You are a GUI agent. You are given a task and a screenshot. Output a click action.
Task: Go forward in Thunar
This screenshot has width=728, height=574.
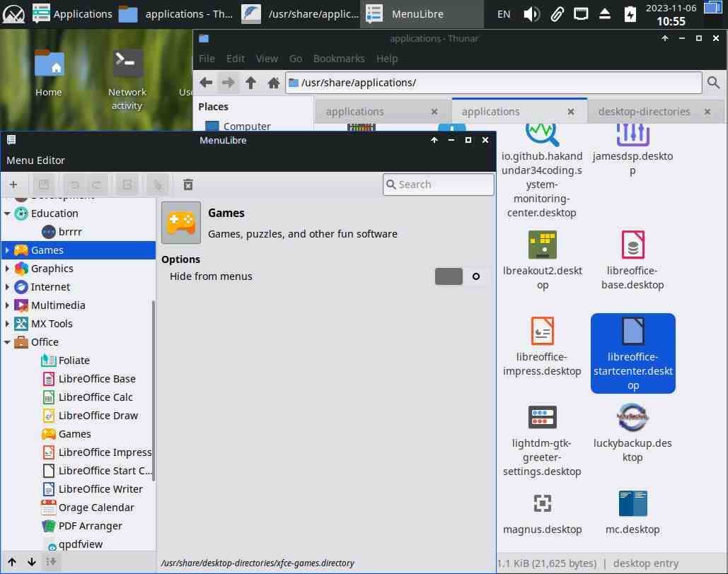click(x=228, y=83)
